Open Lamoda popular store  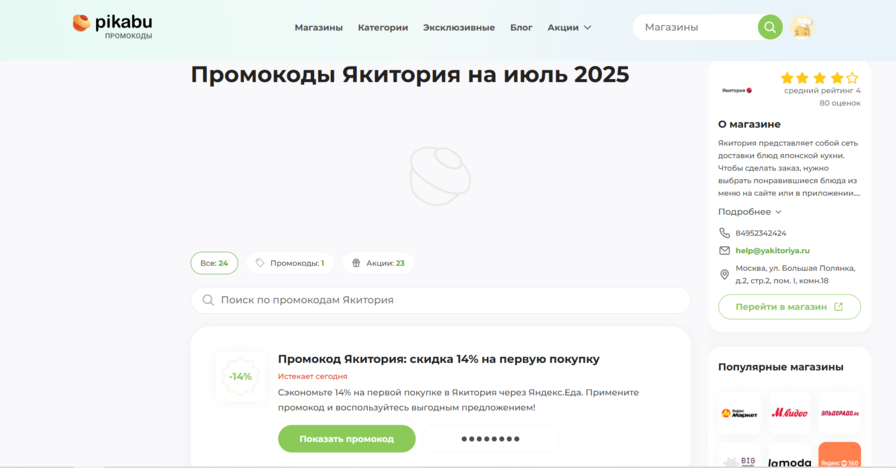[x=789, y=455]
